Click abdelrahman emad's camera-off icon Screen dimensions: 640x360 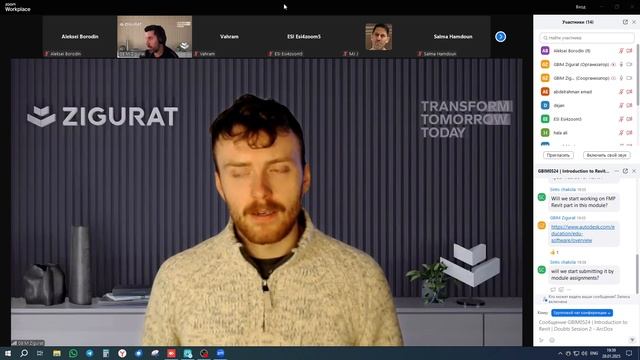(x=629, y=92)
